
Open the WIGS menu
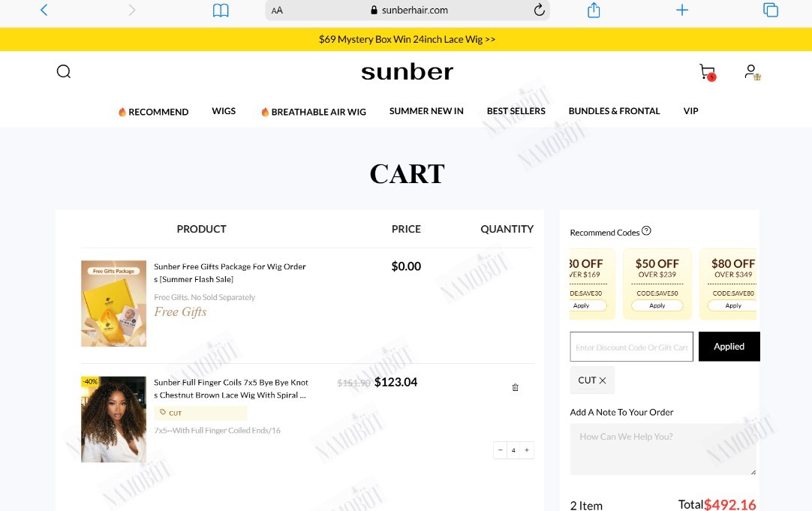pyautogui.click(x=224, y=111)
